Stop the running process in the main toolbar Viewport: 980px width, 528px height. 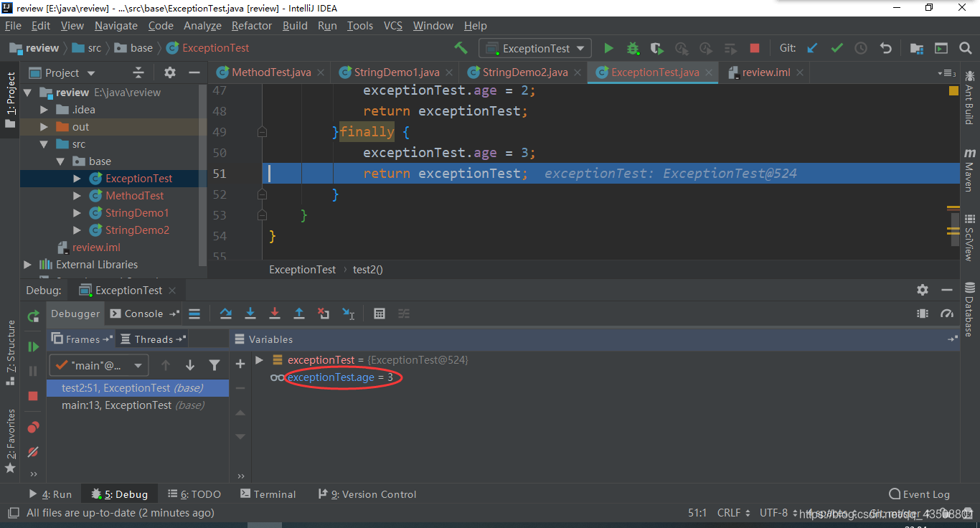(754, 48)
